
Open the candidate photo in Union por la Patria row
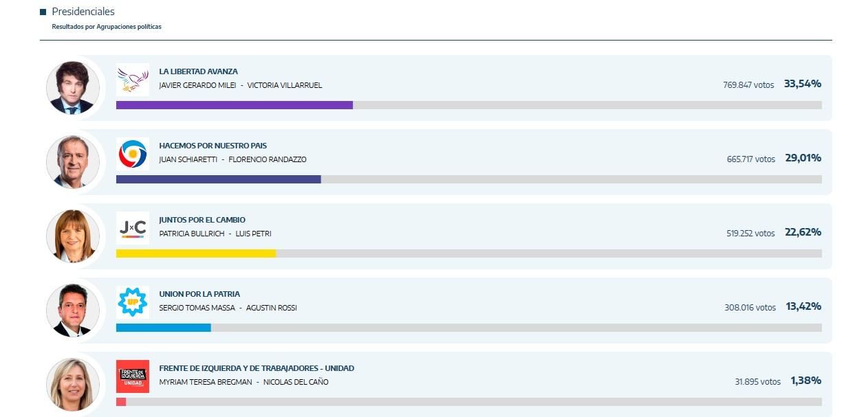coord(72,310)
